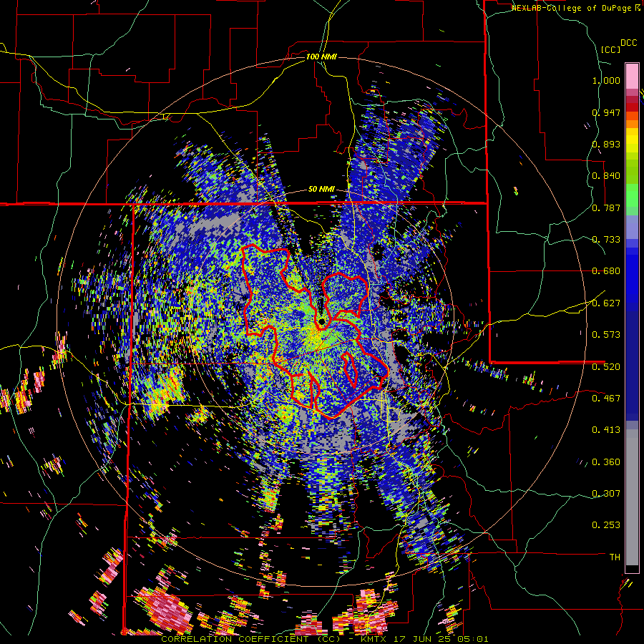Click the 0.893 color scale value
644x644 pixels.
(x=606, y=144)
